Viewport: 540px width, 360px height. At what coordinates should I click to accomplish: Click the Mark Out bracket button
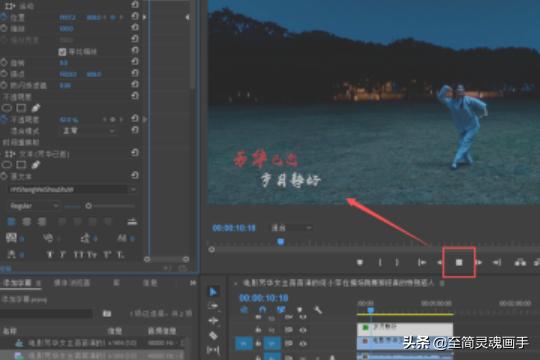coord(397,263)
